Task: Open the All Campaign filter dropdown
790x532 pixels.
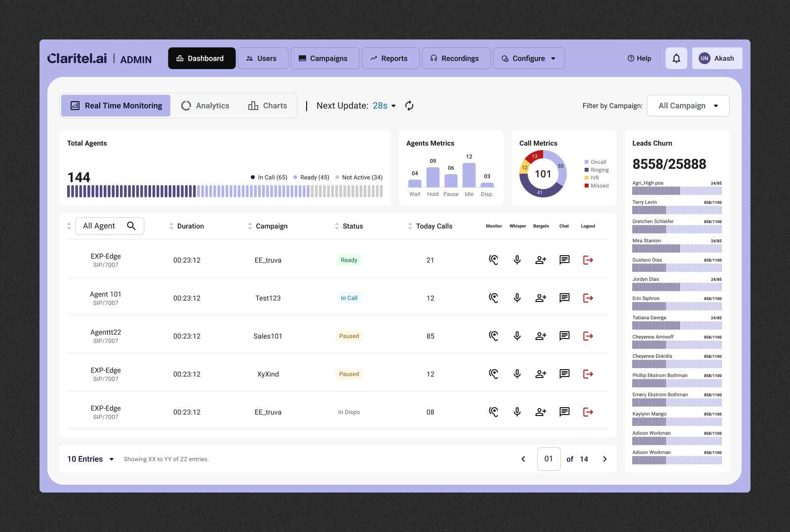Action: click(688, 105)
